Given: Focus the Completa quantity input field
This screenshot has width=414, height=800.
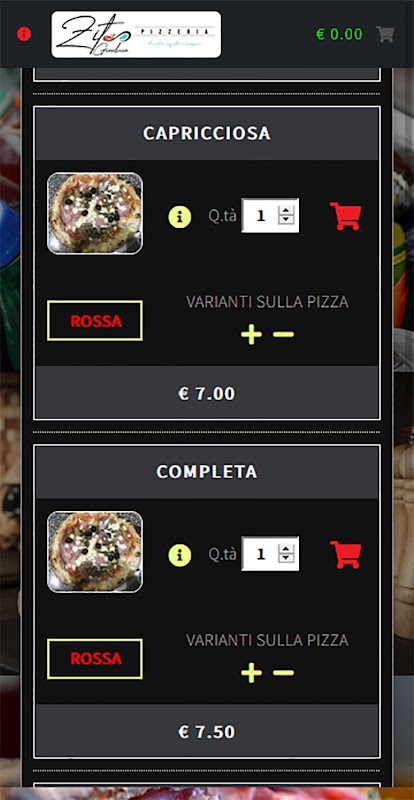Looking at the screenshot, I should pos(270,554).
